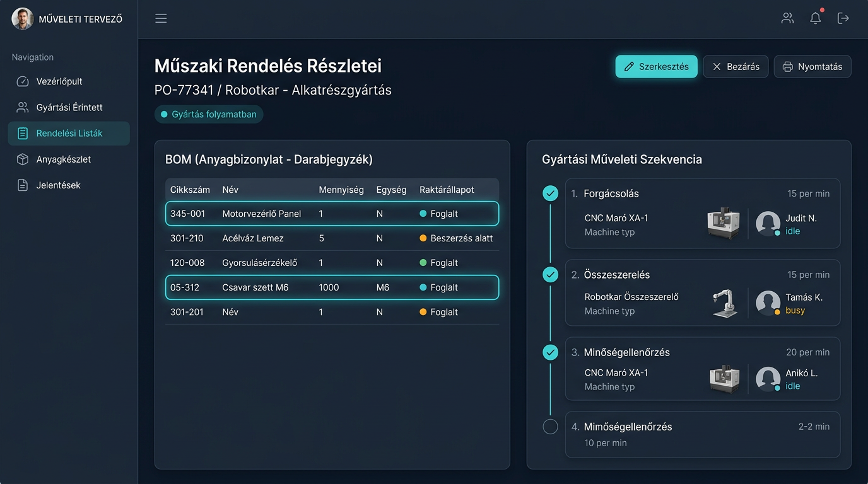Click Foglalt status of Motorvezérlő Panel

[x=438, y=214]
